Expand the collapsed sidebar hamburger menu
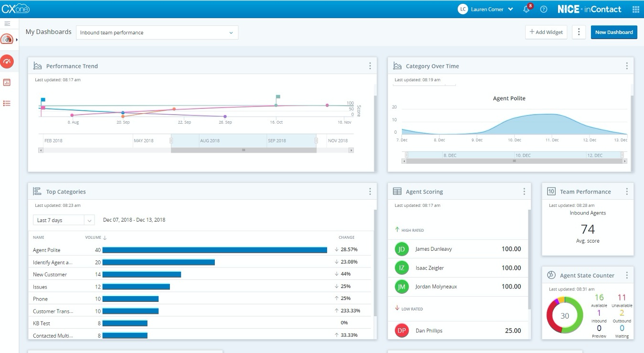The height and width of the screenshot is (353, 644). [x=7, y=23]
